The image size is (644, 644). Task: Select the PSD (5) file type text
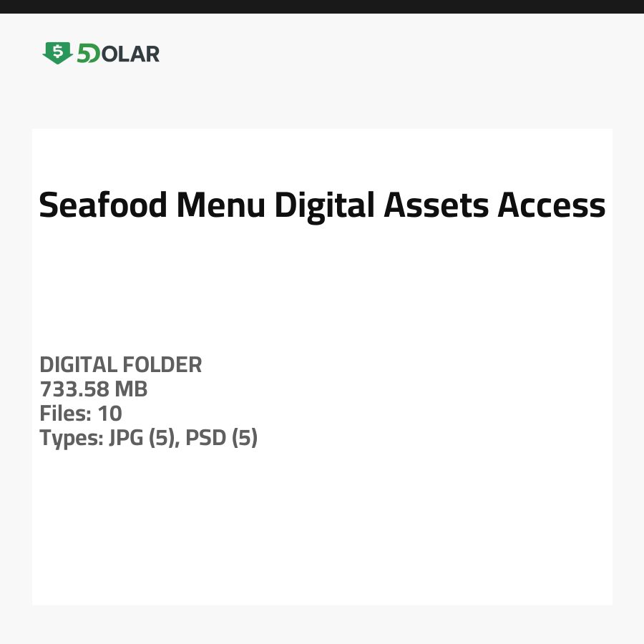[221, 438]
